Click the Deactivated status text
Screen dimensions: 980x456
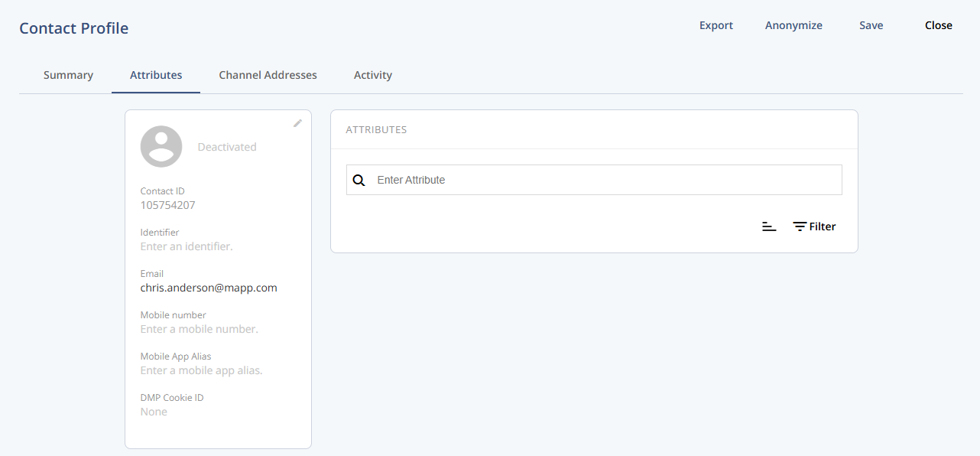227,147
